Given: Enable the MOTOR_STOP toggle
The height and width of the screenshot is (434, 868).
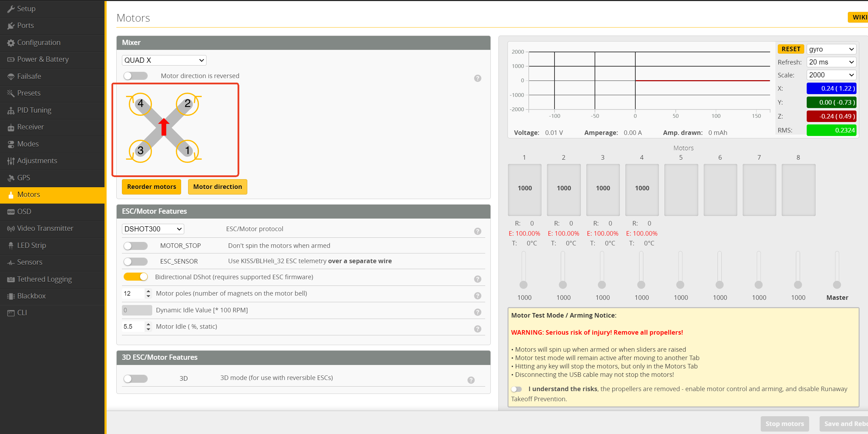Looking at the screenshot, I should [x=135, y=246].
